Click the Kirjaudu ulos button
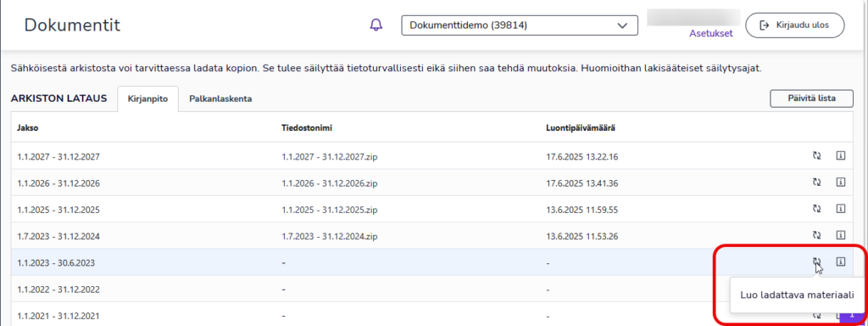 coord(795,25)
